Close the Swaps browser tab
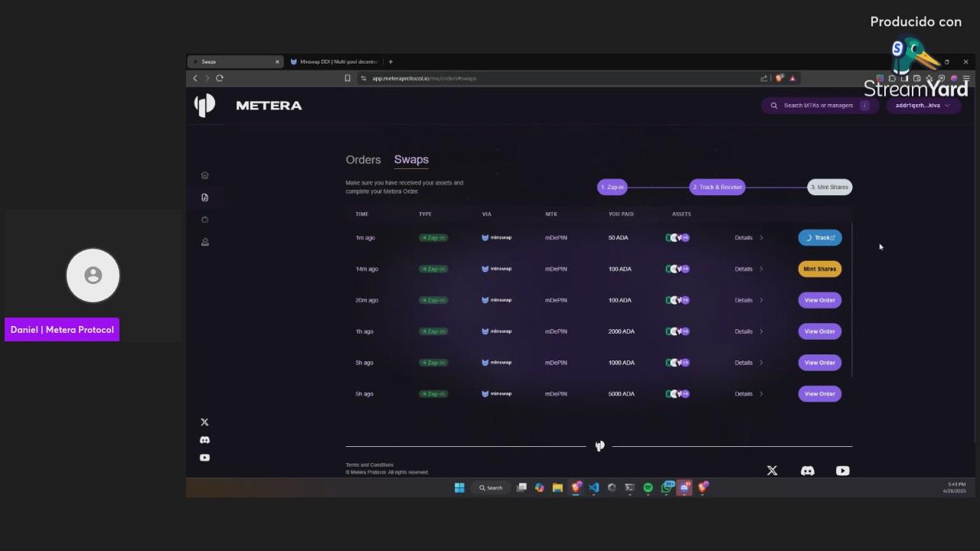This screenshot has height=551, width=980. point(277,62)
